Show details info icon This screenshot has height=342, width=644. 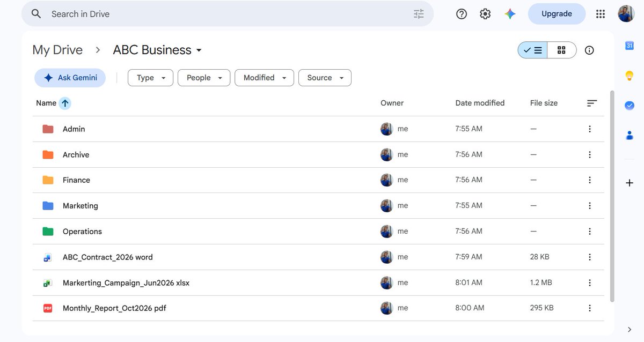(x=589, y=50)
